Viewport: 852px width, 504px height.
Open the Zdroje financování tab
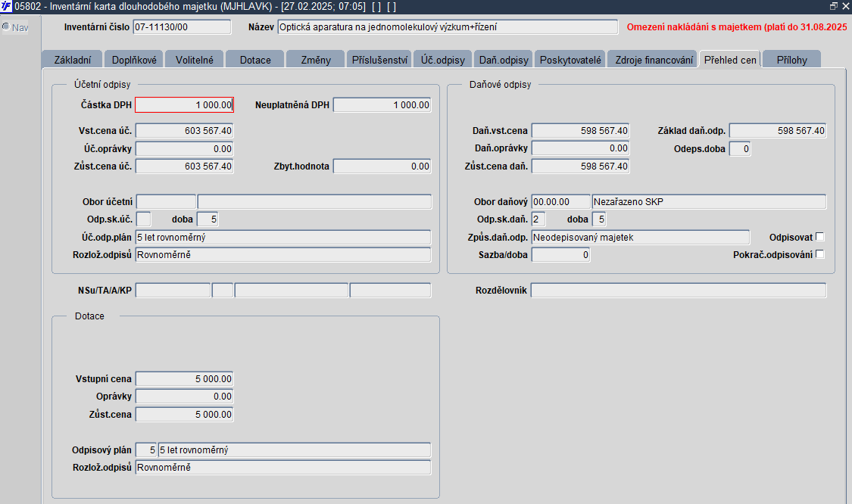click(x=654, y=59)
